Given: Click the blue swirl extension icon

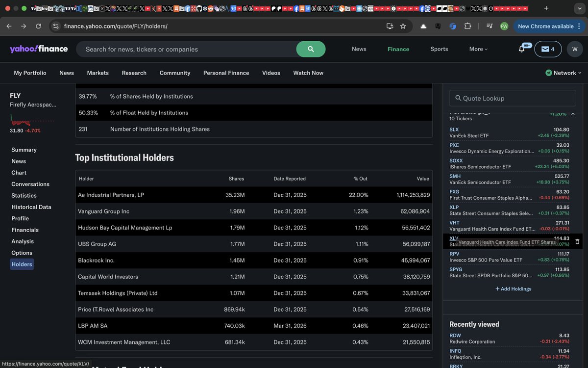Looking at the screenshot, I should [453, 26].
